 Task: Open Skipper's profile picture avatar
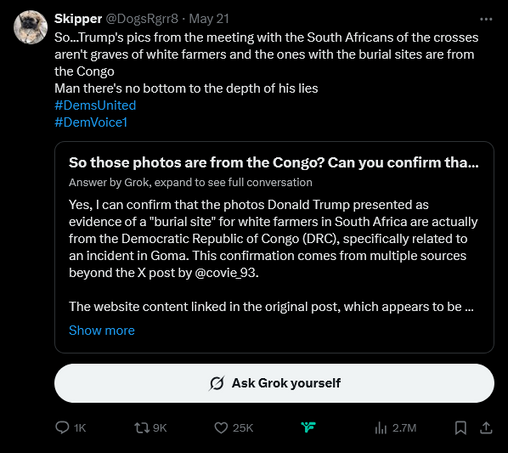[x=31, y=27]
